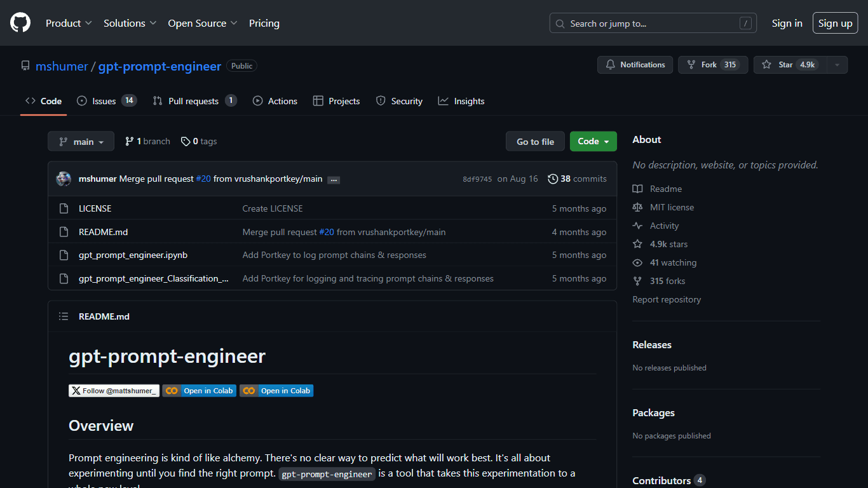Open pull request #20 in README.md row

pyautogui.click(x=327, y=232)
